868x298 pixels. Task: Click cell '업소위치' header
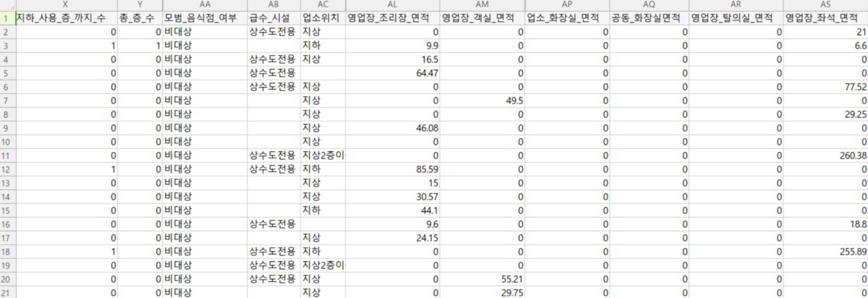coord(323,18)
